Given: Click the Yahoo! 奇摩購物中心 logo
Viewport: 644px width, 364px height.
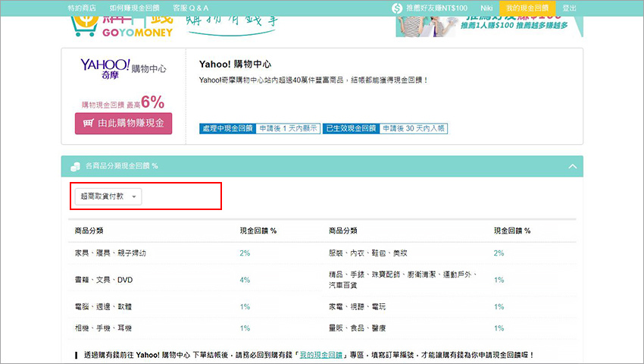Looking at the screenshot, I should 123,69.
